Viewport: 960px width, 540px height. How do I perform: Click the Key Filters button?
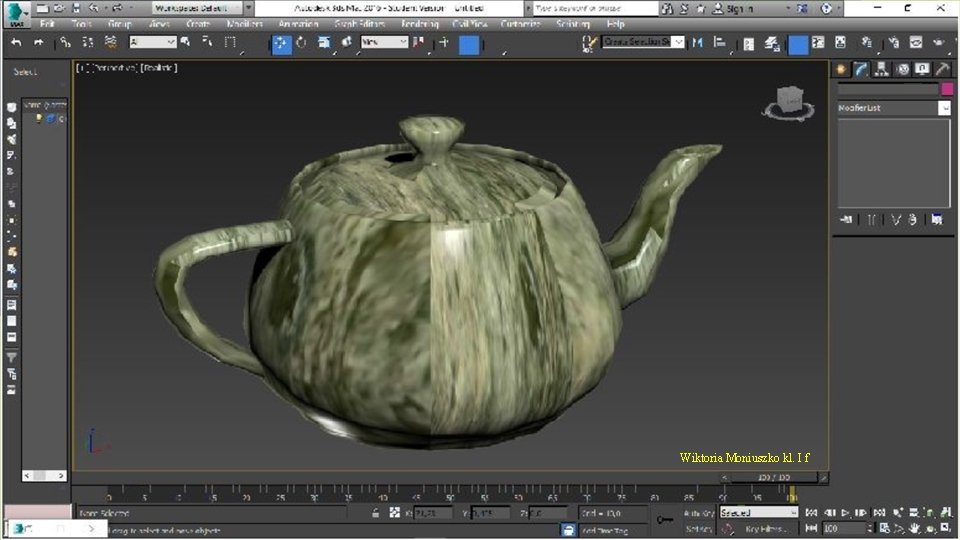(767, 528)
